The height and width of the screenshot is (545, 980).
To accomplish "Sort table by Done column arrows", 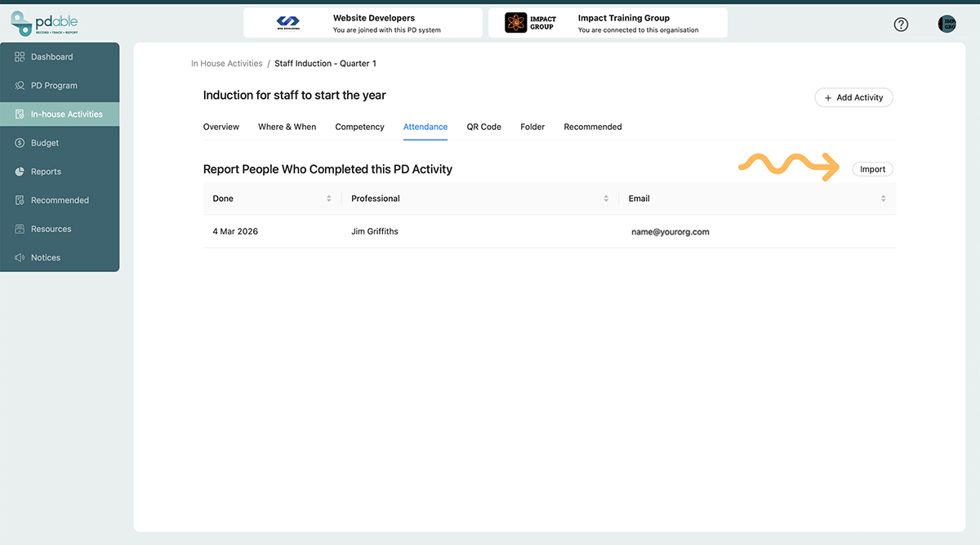I will coord(329,199).
